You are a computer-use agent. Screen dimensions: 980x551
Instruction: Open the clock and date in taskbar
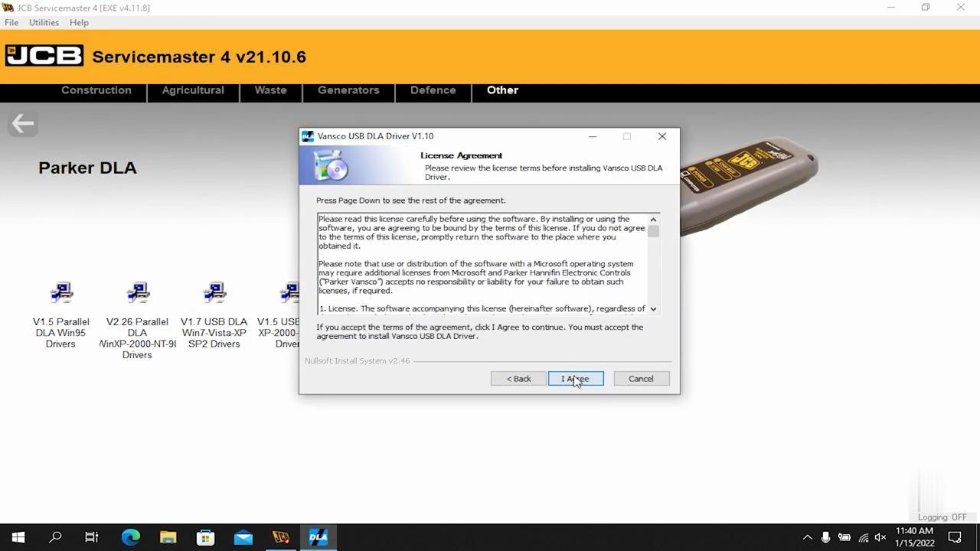click(x=914, y=537)
